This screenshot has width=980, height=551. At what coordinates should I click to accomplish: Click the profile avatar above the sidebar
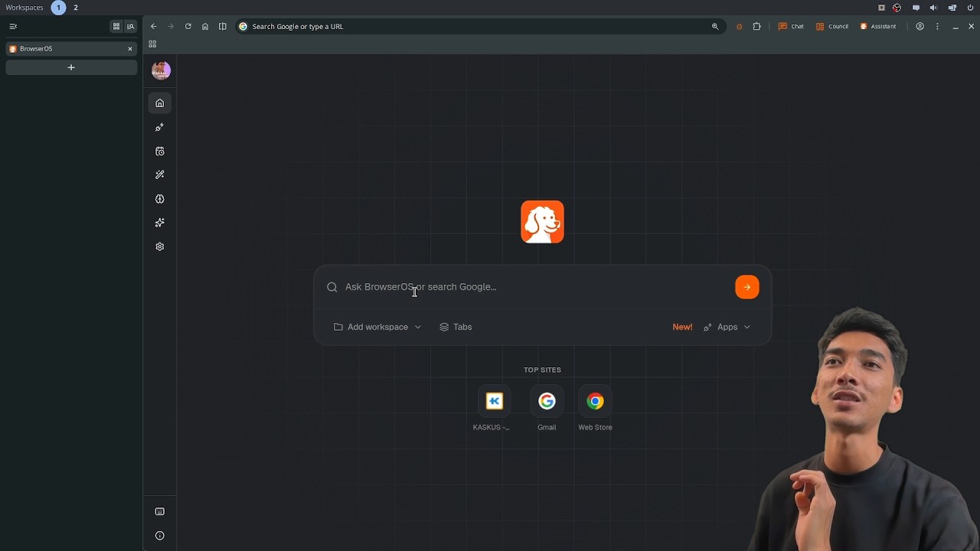click(x=161, y=70)
